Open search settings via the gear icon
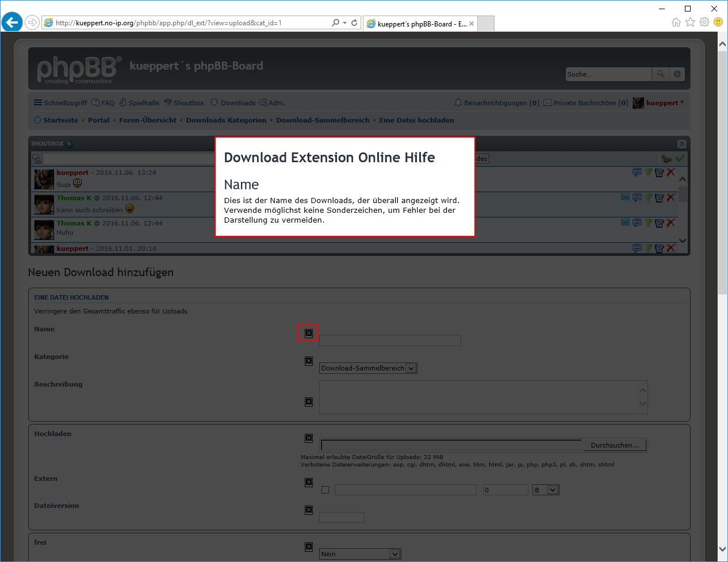Viewport: 728px width, 562px height. (x=676, y=74)
